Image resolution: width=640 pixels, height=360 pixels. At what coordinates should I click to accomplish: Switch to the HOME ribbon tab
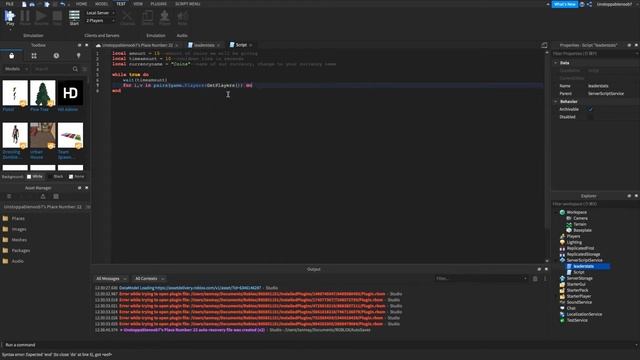point(82,4)
